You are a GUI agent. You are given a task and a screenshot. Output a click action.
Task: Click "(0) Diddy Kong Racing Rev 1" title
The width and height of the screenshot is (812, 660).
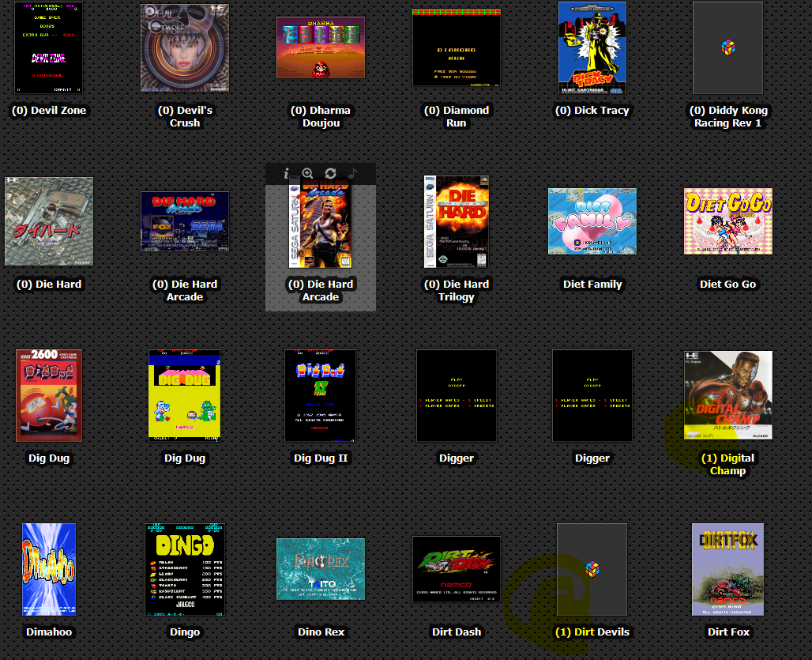[728, 116]
